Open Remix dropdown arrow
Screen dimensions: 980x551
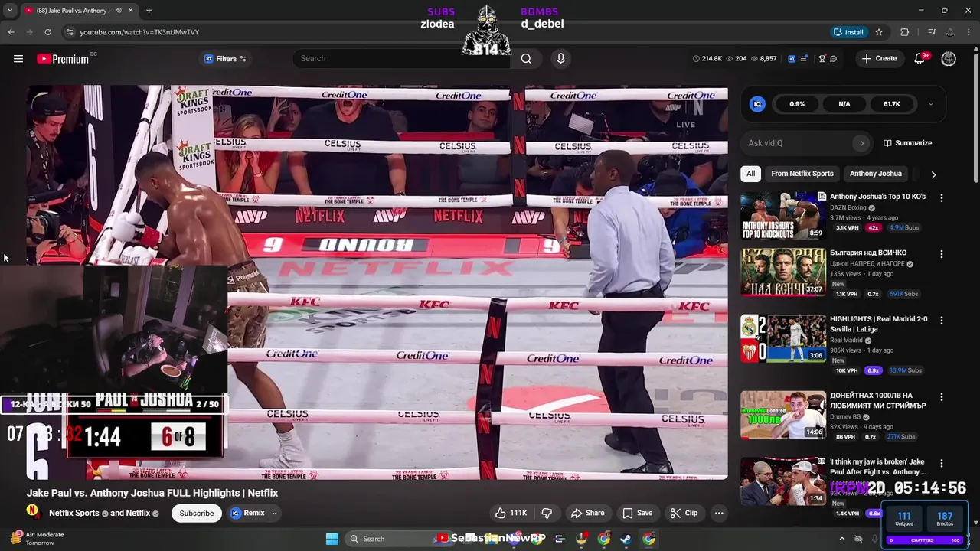click(x=274, y=513)
